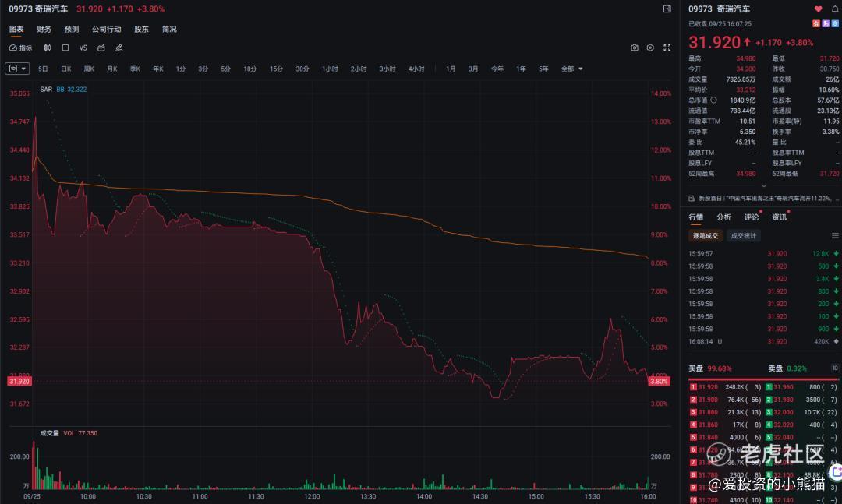
Task: Switch to the 图表 tab
Action: [16, 29]
